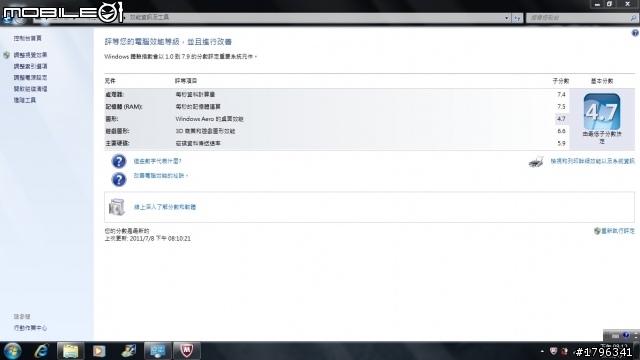Click the 效能資訊及工具 address bar breadcrumb
This screenshot has width=640, height=360.
(x=149, y=18)
